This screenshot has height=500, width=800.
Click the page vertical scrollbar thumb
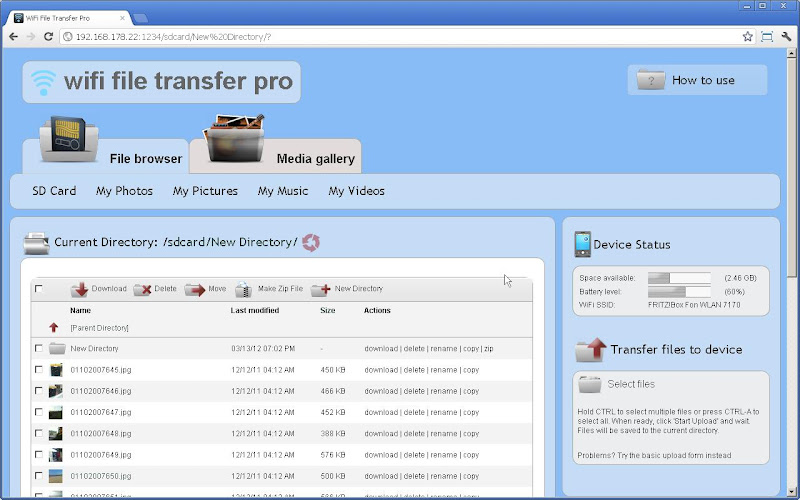(x=791, y=166)
